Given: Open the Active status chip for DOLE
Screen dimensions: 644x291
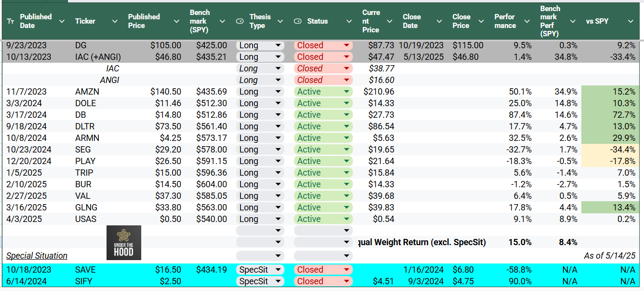Looking at the screenshot, I should tap(323, 103).
